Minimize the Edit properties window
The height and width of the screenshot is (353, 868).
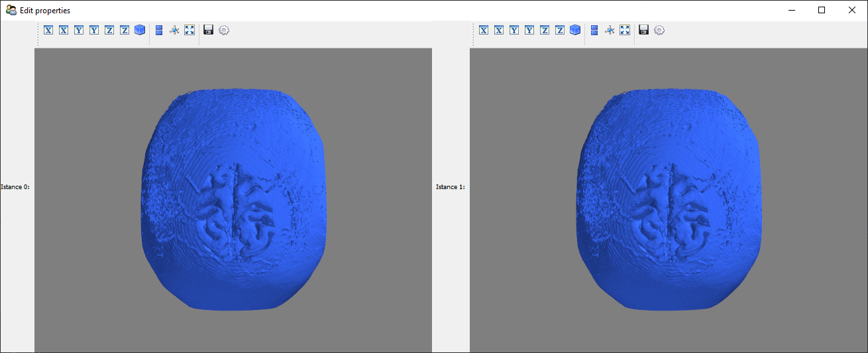791,10
